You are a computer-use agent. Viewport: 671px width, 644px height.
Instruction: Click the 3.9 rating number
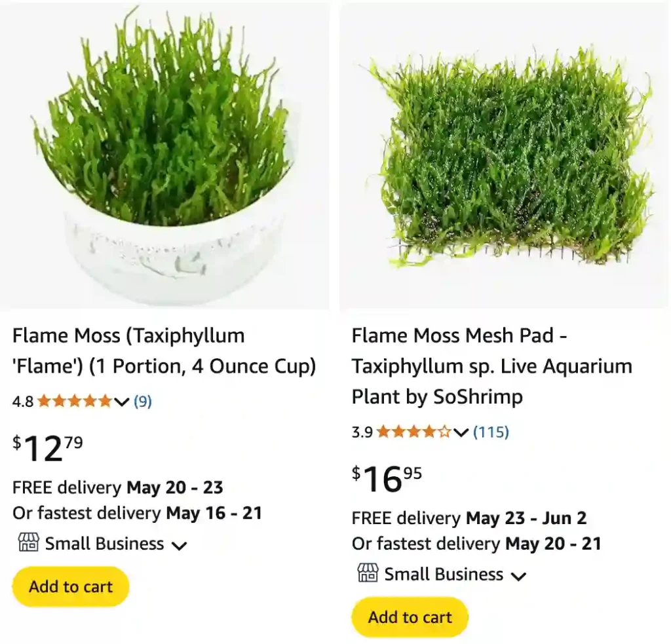pyautogui.click(x=362, y=432)
